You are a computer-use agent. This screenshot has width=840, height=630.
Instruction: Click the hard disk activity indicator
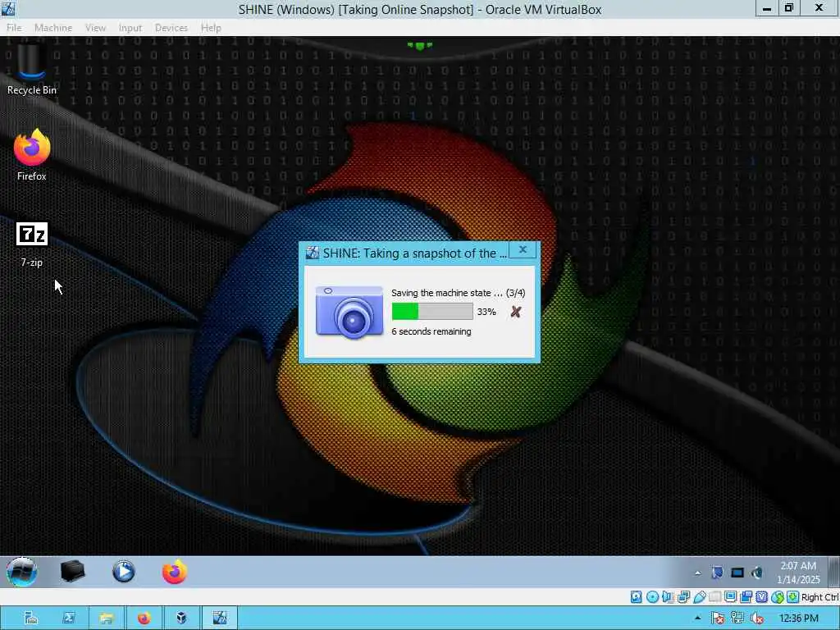coord(636,597)
